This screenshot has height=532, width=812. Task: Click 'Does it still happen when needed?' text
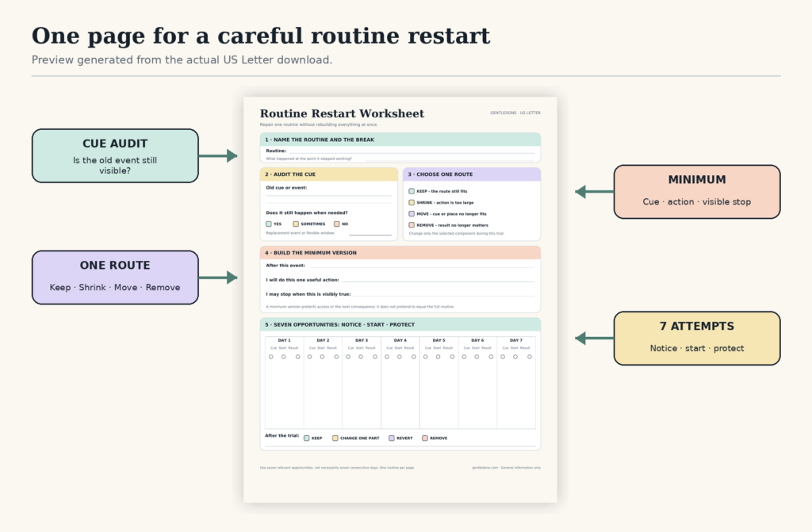pos(307,212)
